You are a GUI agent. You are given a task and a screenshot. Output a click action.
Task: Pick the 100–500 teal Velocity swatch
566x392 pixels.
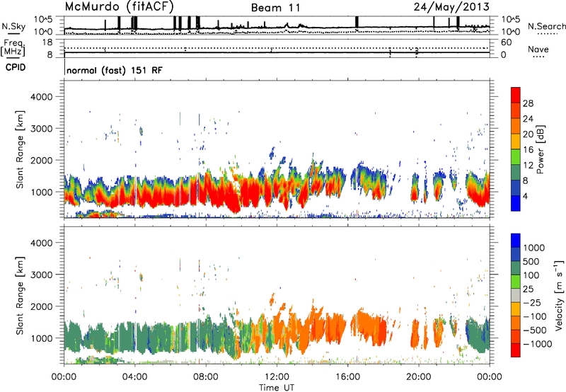pyautogui.click(x=516, y=268)
